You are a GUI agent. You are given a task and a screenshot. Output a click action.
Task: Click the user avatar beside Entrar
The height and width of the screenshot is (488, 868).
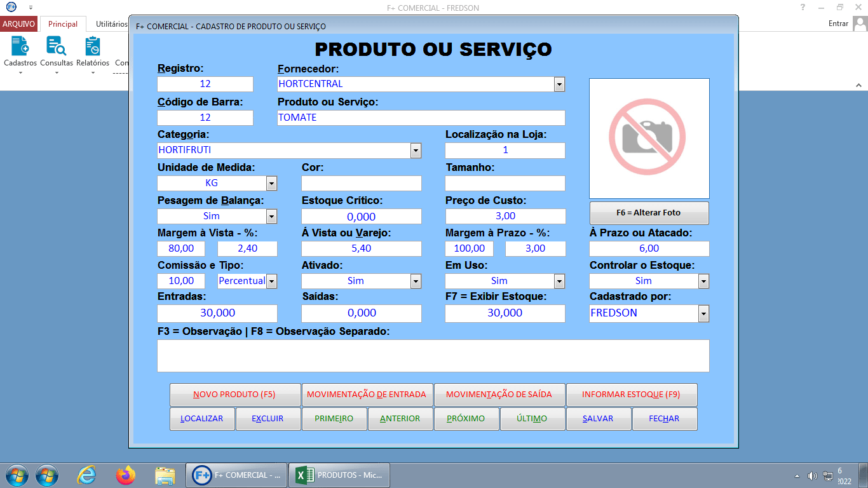click(860, 24)
